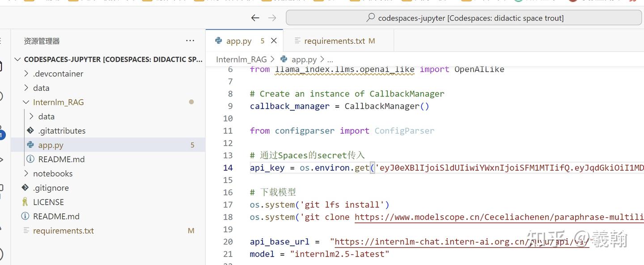
Task: Click the forward navigation arrow
Action: coord(272,18)
